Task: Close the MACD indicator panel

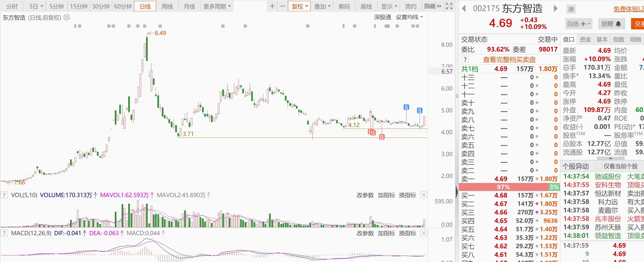Action: [424, 233]
